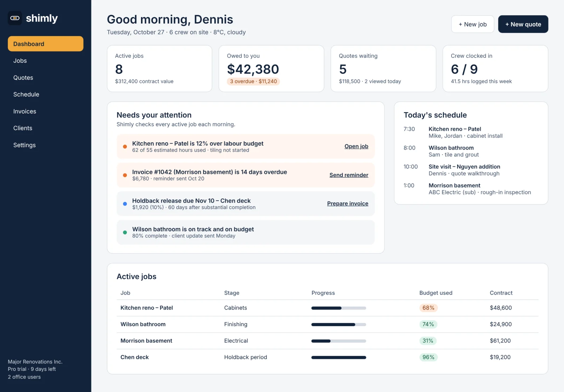Open job link for Kitchen reno alert
The height and width of the screenshot is (392, 564).
coord(356,146)
